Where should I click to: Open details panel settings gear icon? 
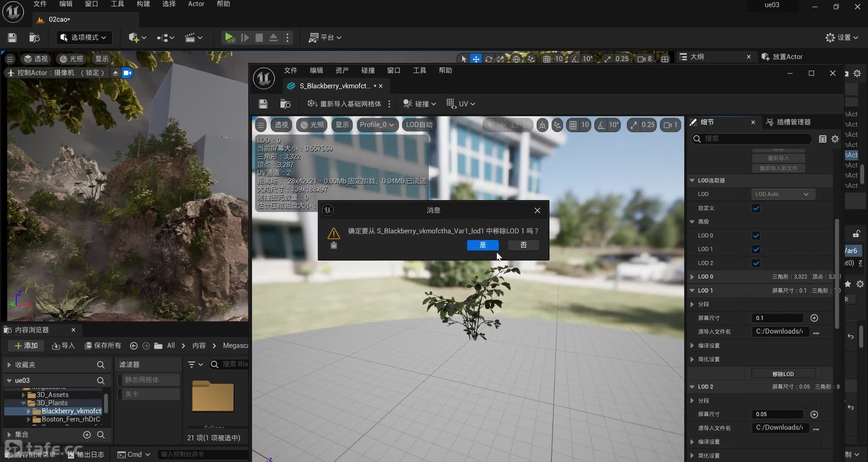coord(835,139)
